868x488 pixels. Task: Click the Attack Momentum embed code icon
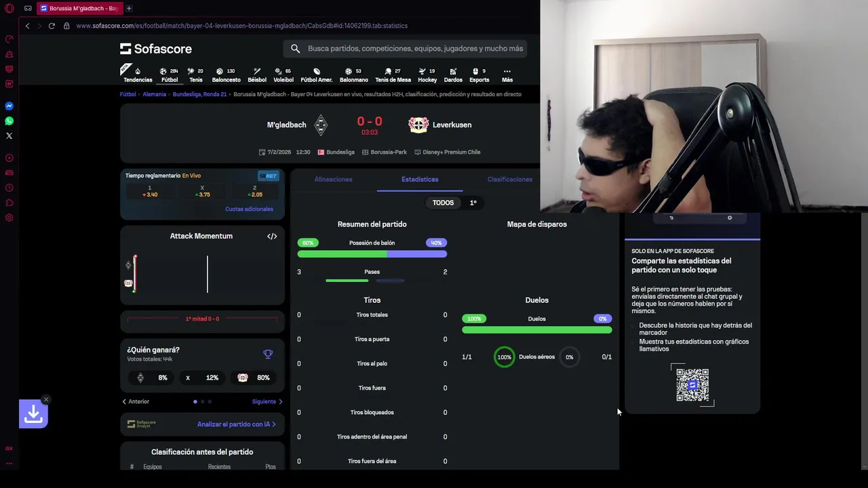[272, 236]
